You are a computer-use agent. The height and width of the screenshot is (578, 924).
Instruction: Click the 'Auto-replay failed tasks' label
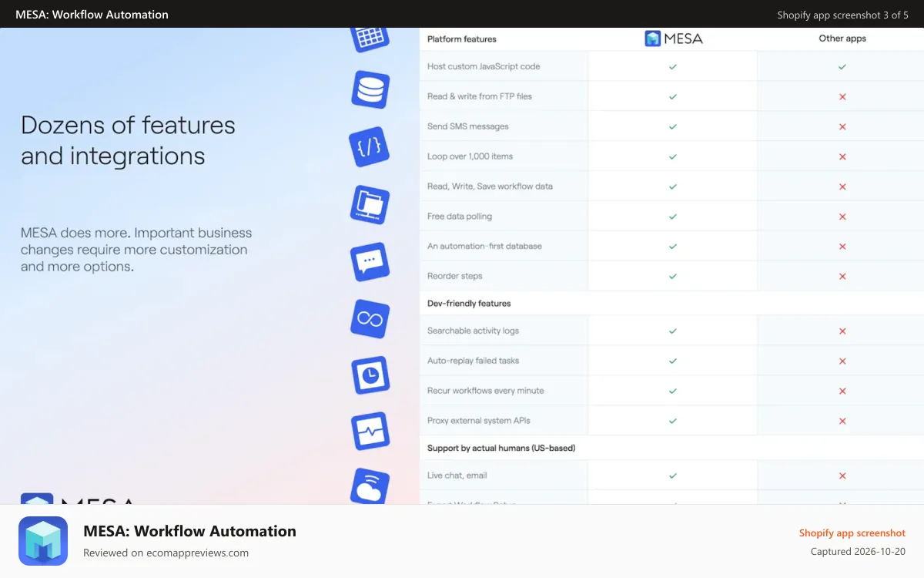point(473,361)
